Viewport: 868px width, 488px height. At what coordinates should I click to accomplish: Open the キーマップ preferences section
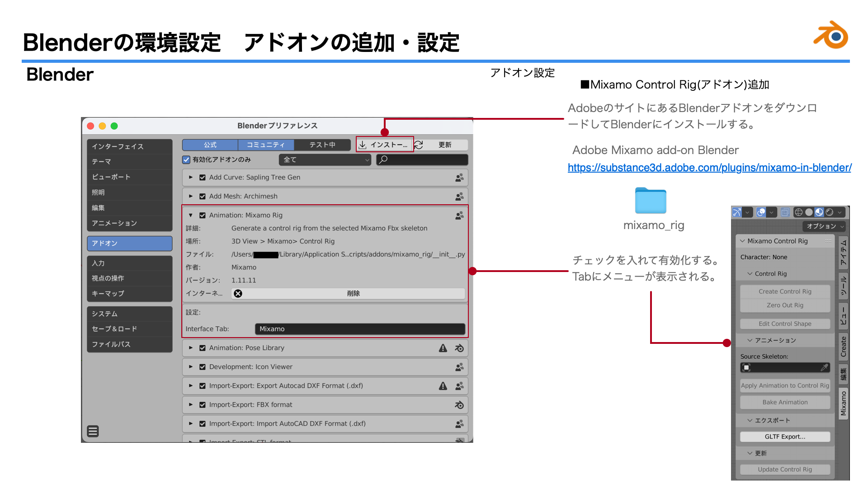click(129, 294)
